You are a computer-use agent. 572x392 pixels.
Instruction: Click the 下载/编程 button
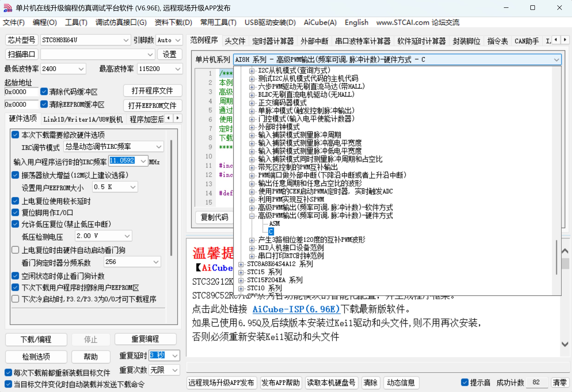pyautogui.click(x=36, y=339)
